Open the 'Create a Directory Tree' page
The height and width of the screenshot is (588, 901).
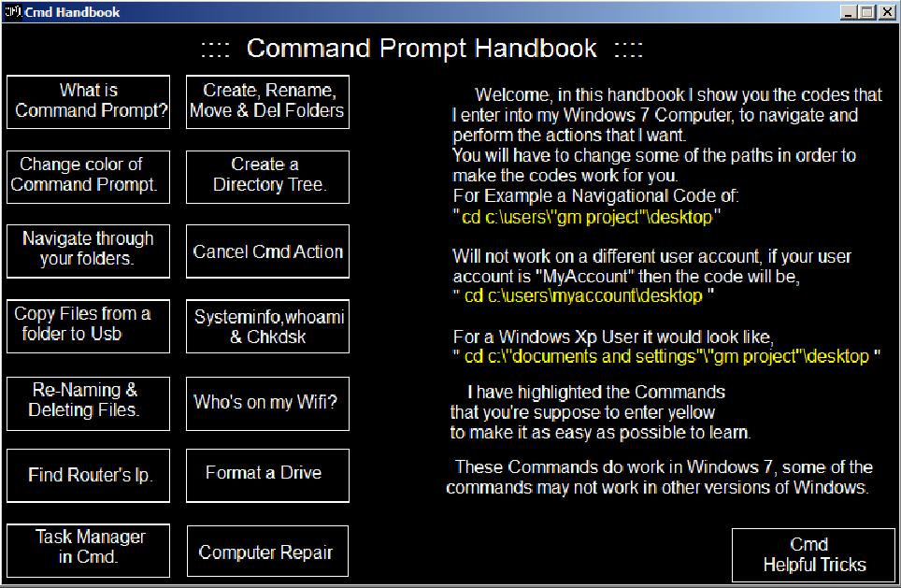tap(267, 177)
